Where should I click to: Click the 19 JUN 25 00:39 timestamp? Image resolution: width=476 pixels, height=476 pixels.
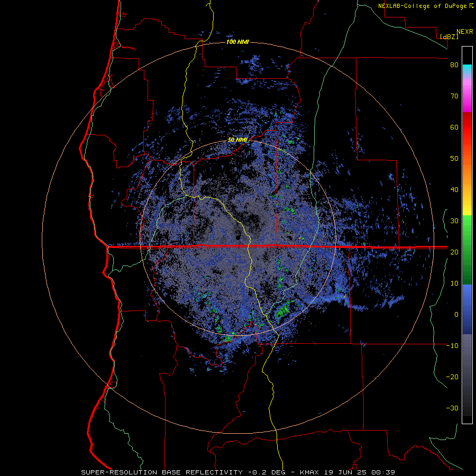359,472
